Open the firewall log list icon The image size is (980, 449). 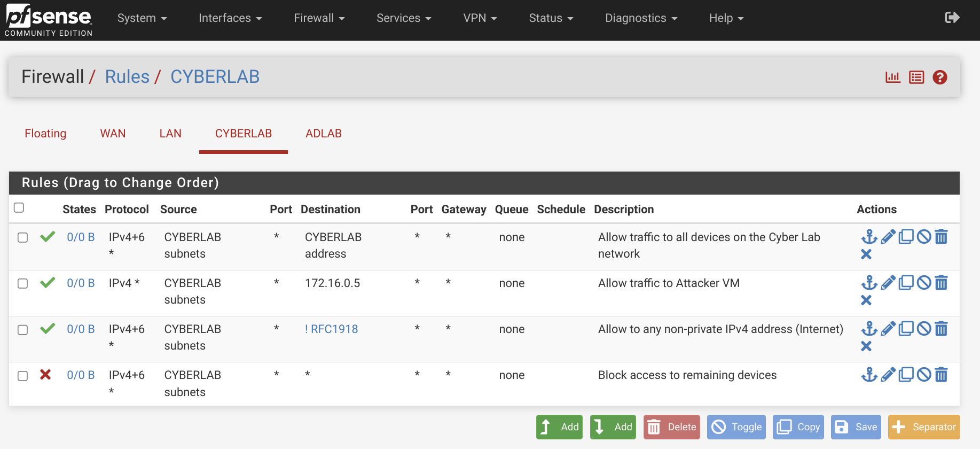tap(916, 78)
